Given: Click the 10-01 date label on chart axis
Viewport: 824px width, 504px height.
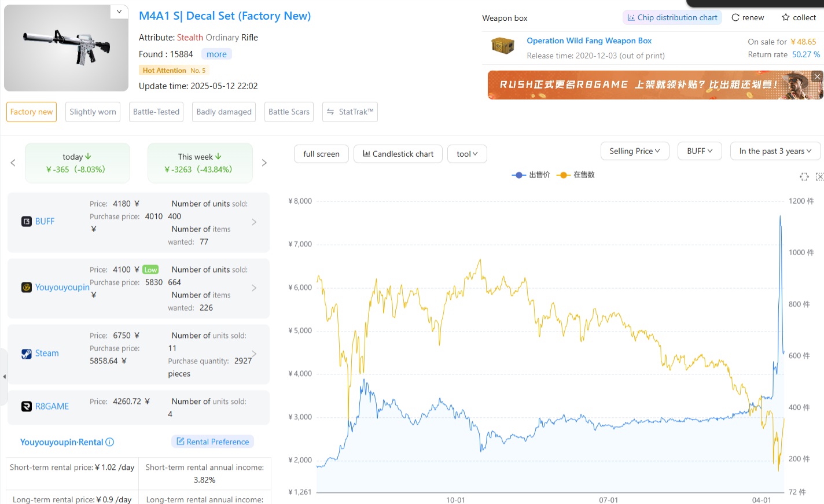Looking at the screenshot, I should point(455,500).
